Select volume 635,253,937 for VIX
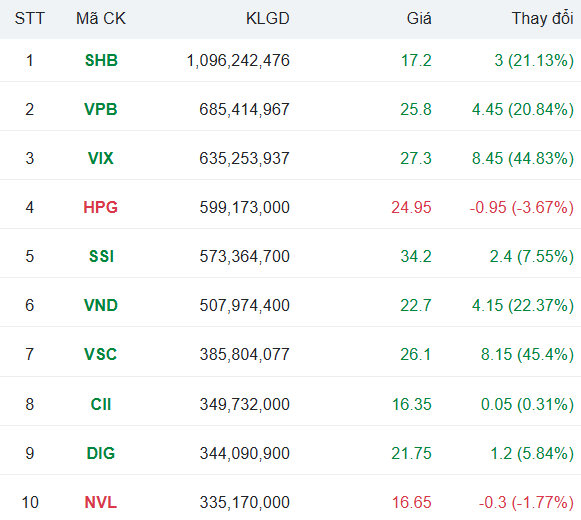581x520 pixels. 245,158
